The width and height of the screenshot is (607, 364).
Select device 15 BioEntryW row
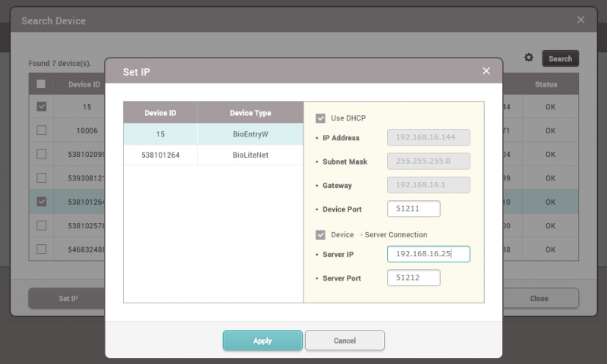coord(212,134)
